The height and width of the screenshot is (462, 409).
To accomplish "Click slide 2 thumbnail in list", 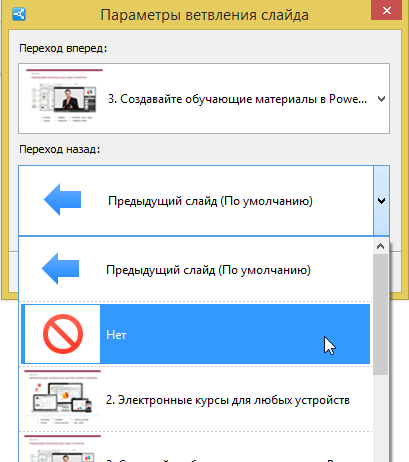I will click(62, 398).
